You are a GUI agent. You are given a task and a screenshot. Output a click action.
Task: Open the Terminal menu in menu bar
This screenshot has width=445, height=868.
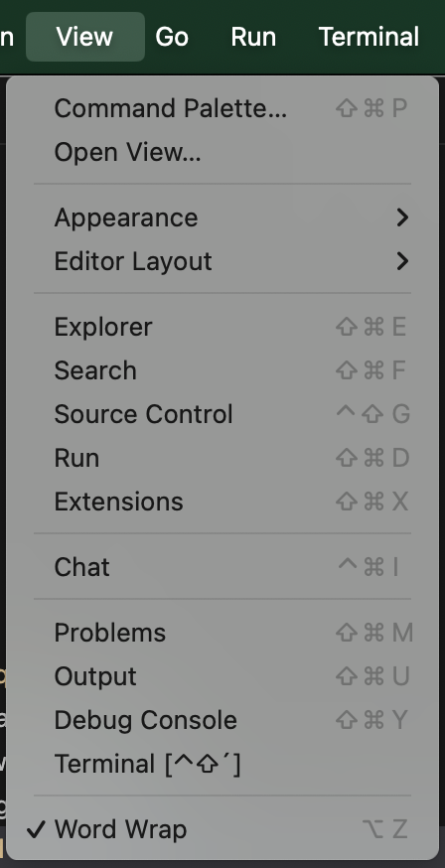tap(370, 37)
